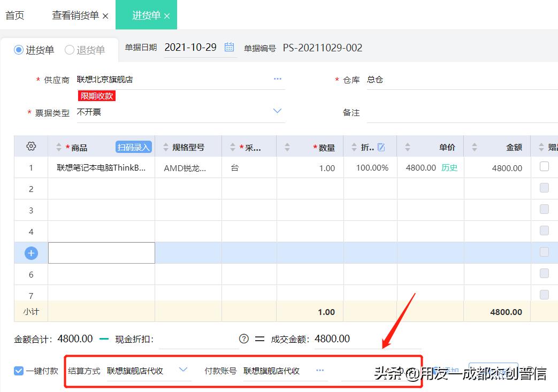This screenshot has height=392, width=558.
Task: Open the 历史 price link
Action: (449, 167)
